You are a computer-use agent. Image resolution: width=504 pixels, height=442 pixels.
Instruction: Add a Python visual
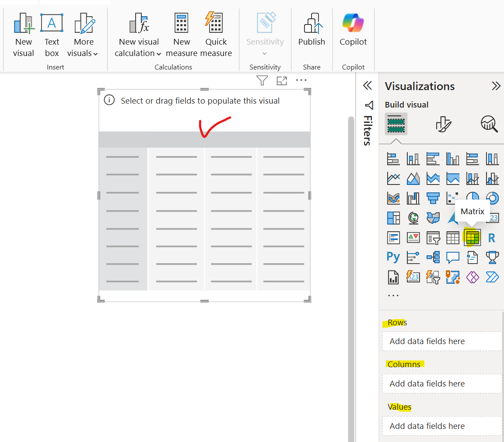point(393,257)
